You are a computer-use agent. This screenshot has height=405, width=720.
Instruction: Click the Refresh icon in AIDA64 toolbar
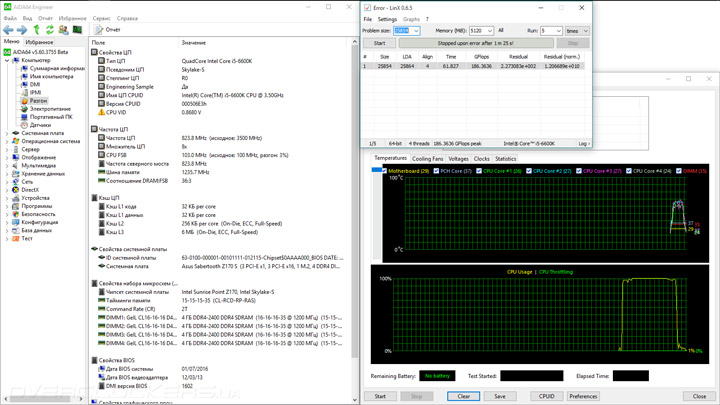(x=49, y=30)
